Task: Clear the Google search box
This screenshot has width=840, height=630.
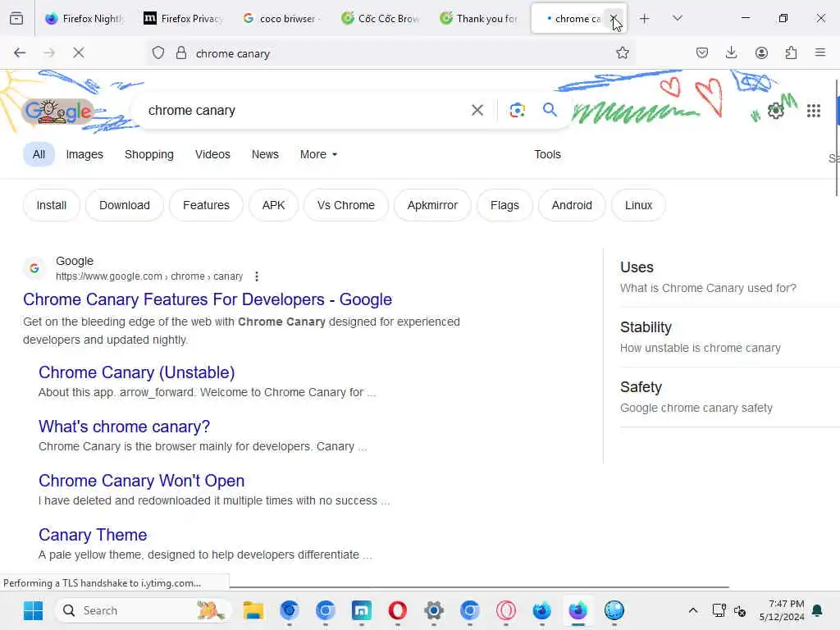Action: point(477,111)
